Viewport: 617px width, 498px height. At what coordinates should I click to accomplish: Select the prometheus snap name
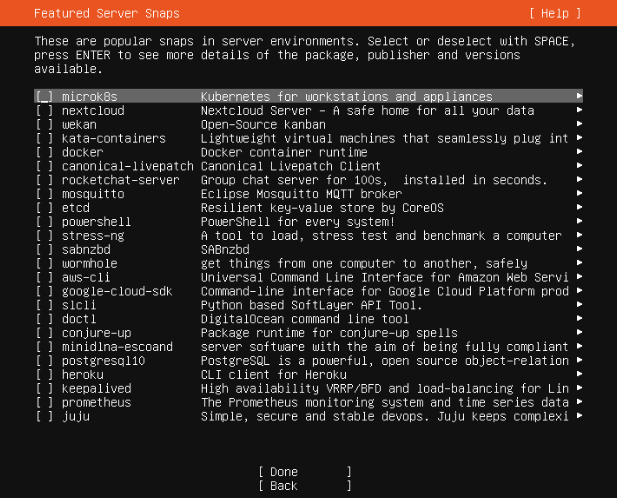pyautogui.click(x=97, y=402)
